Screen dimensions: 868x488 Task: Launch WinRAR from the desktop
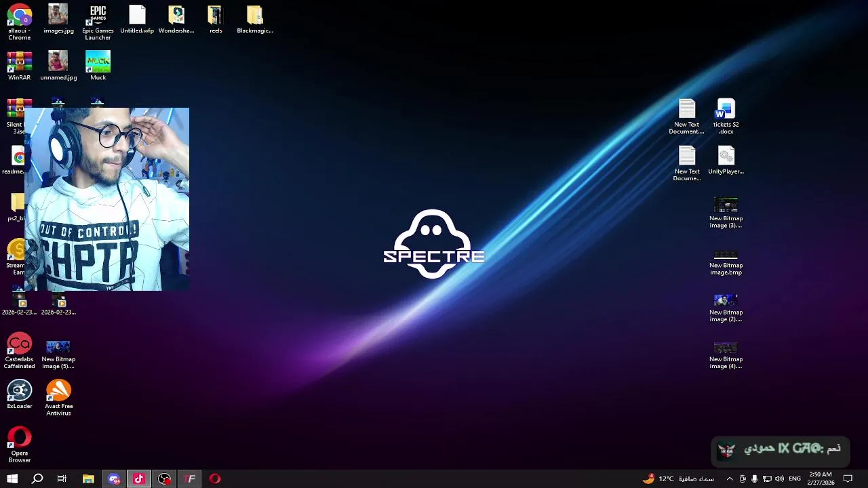coord(19,66)
